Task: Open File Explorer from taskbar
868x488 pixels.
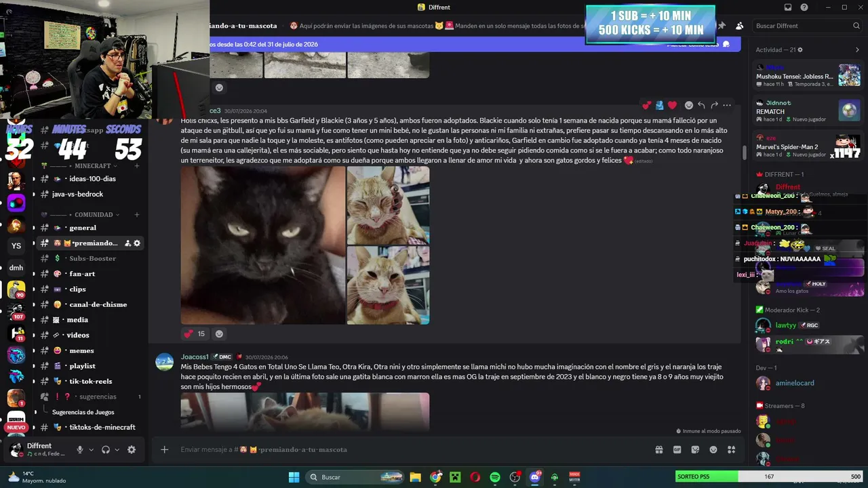Action: (x=415, y=477)
